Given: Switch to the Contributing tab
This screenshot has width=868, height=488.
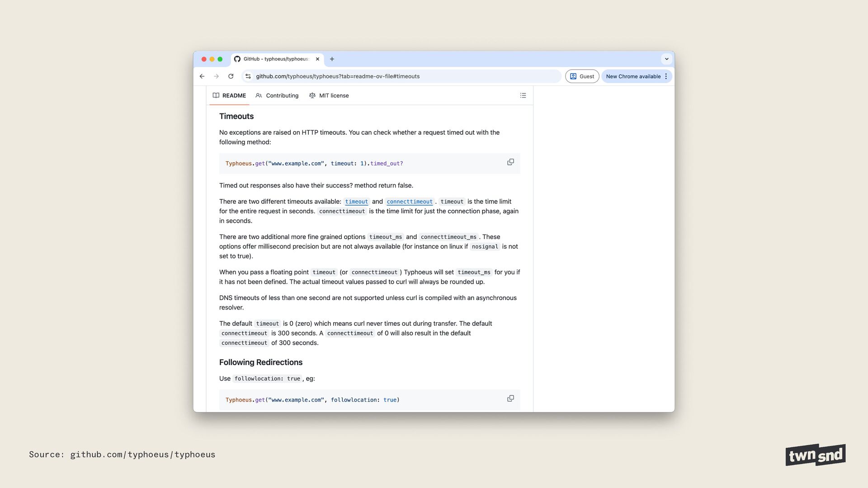Looking at the screenshot, I should click(x=277, y=95).
